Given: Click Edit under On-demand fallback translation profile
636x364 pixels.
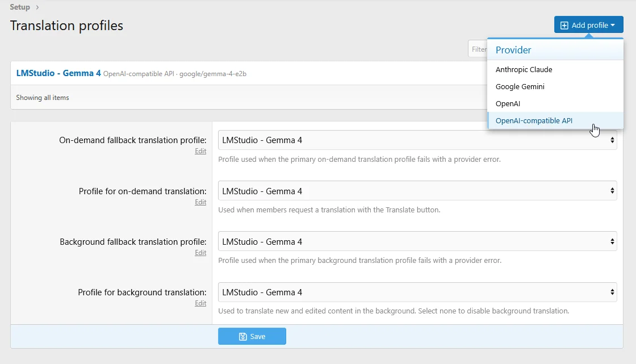Looking at the screenshot, I should 200,151.
